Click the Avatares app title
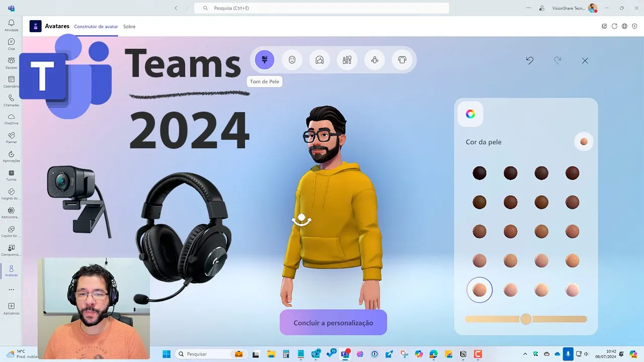This screenshot has width=644, height=362. coord(57,26)
